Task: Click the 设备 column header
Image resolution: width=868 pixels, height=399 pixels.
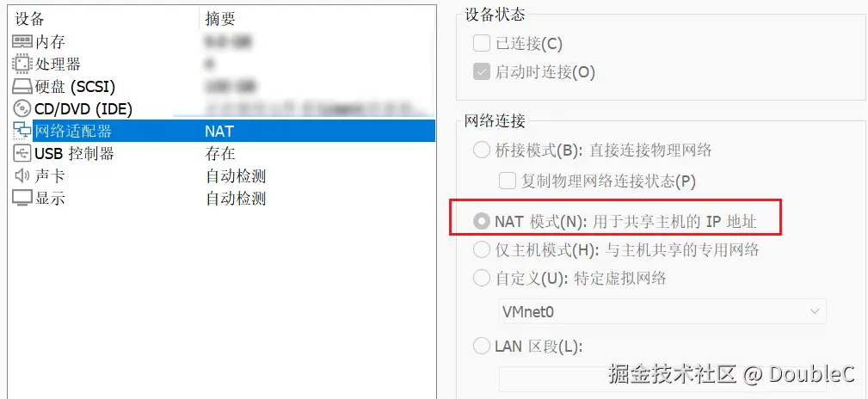Action: (30, 19)
